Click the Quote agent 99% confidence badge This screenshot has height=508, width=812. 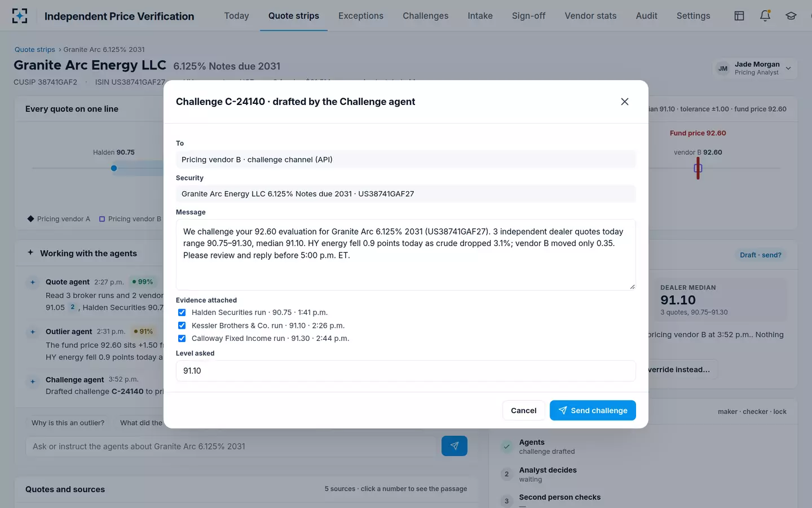pyautogui.click(x=143, y=282)
